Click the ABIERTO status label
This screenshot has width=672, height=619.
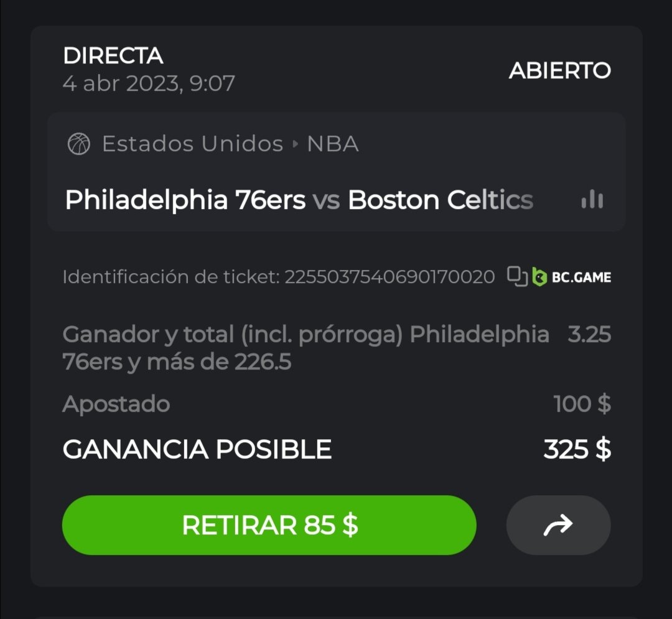click(559, 71)
